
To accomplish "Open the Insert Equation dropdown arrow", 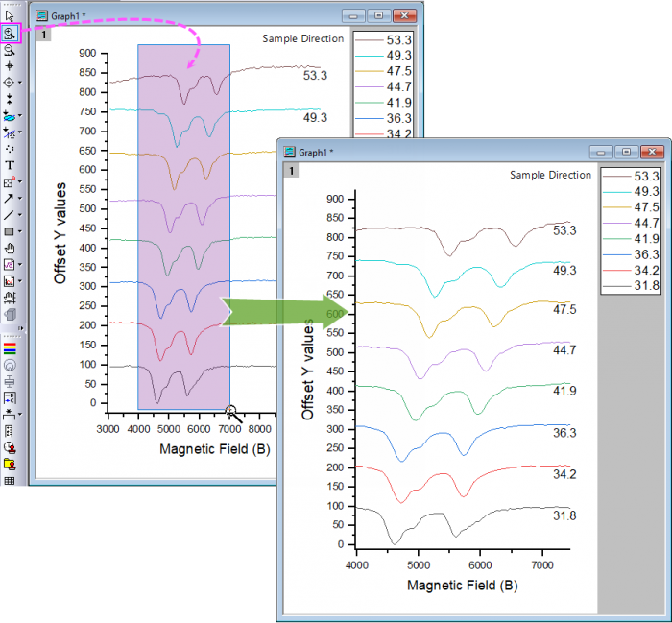I will [x=20, y=264].
